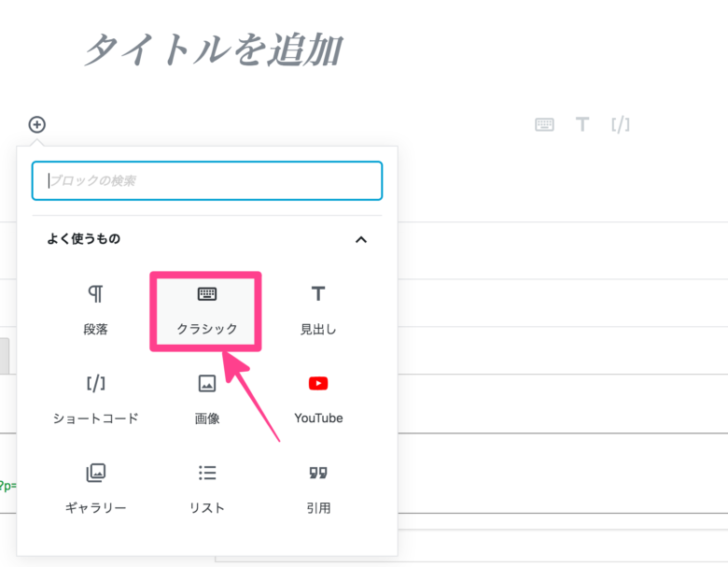Viewport: 728px width, 567px height.
Task: Click the タイトルを追加 title field
Action: tap(214, 50)
